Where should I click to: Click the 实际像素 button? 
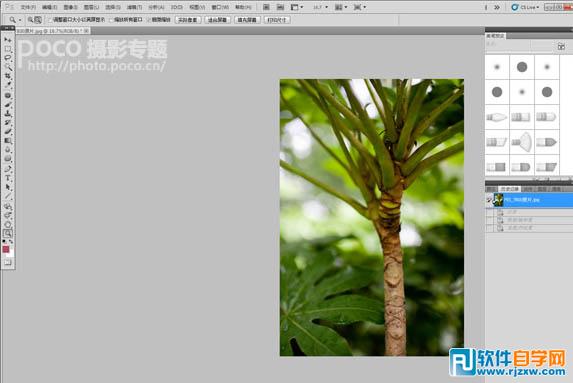click(188, 20)
